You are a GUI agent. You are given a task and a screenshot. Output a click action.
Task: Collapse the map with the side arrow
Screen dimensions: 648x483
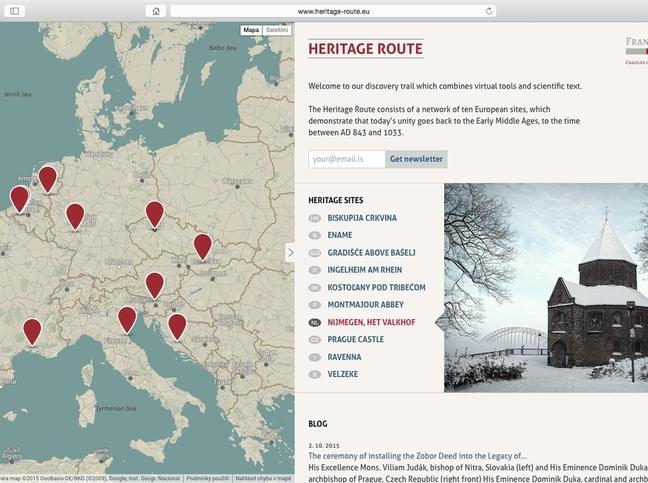(x=290, y=253)
